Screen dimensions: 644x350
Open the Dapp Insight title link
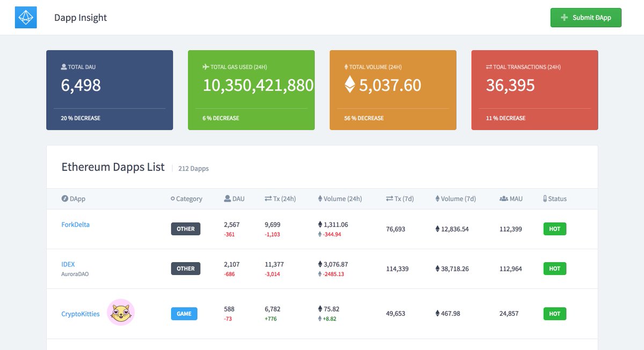click(80, 18)
